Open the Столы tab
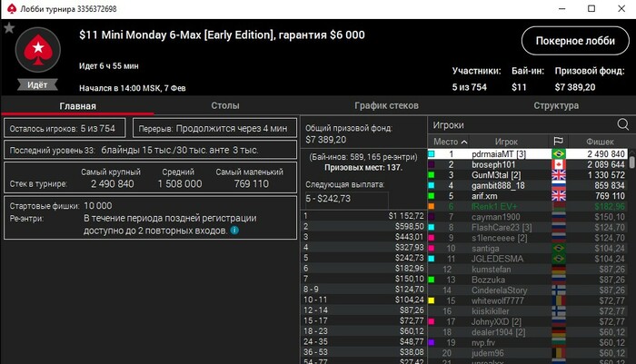This screenshot has width=636, height=364. click(225, 105)
